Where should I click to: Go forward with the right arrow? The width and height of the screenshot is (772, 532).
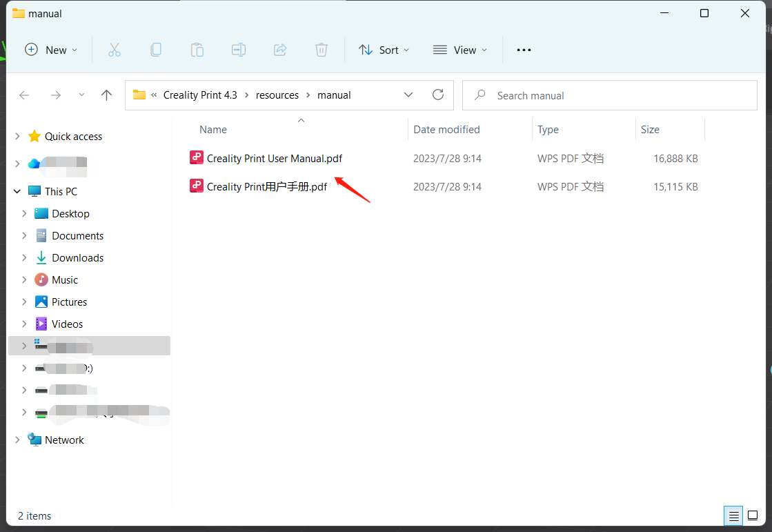[x=56, y=95]
